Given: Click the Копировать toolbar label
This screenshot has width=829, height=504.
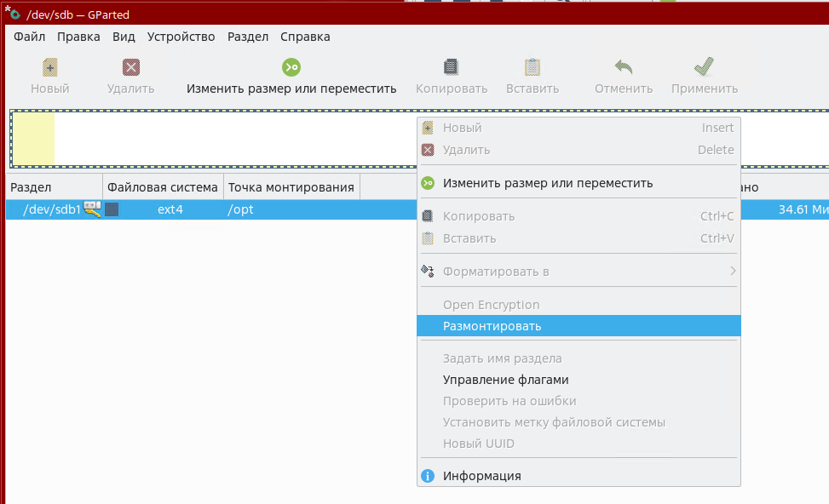Looking at the screenshot, I should [452, 89].
